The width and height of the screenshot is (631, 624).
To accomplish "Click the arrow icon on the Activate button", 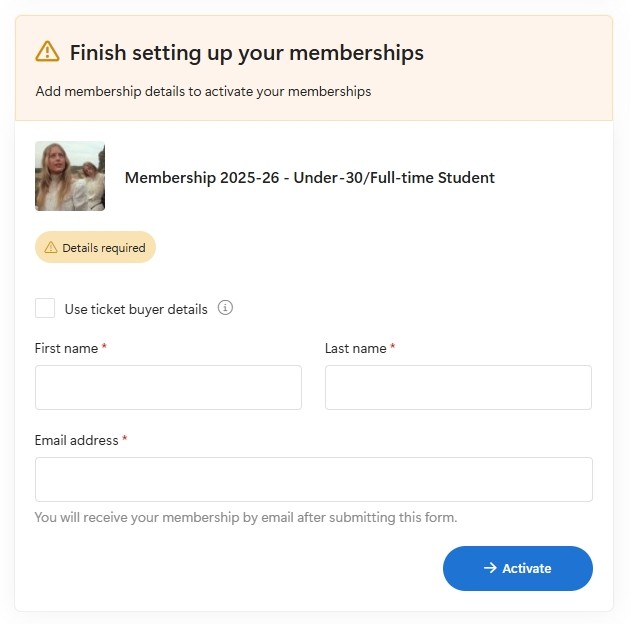I will [x=490, y=568].
